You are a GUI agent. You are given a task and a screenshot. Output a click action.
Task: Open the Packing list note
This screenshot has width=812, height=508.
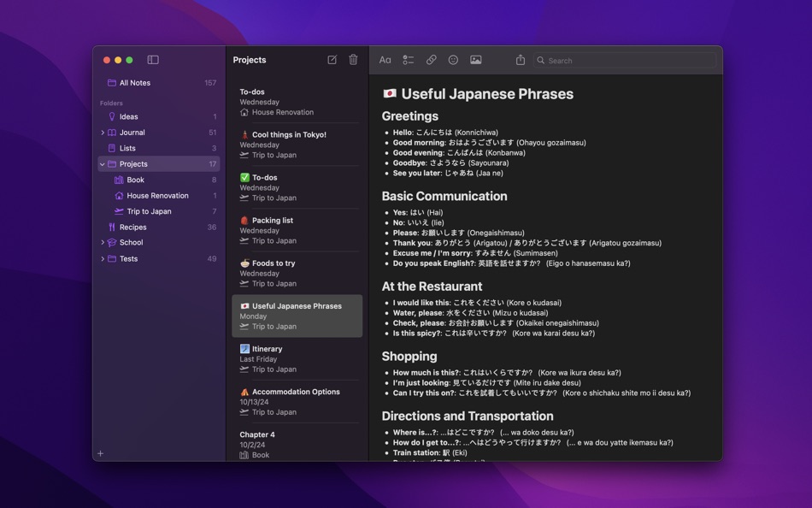click(x=297, y=230)
